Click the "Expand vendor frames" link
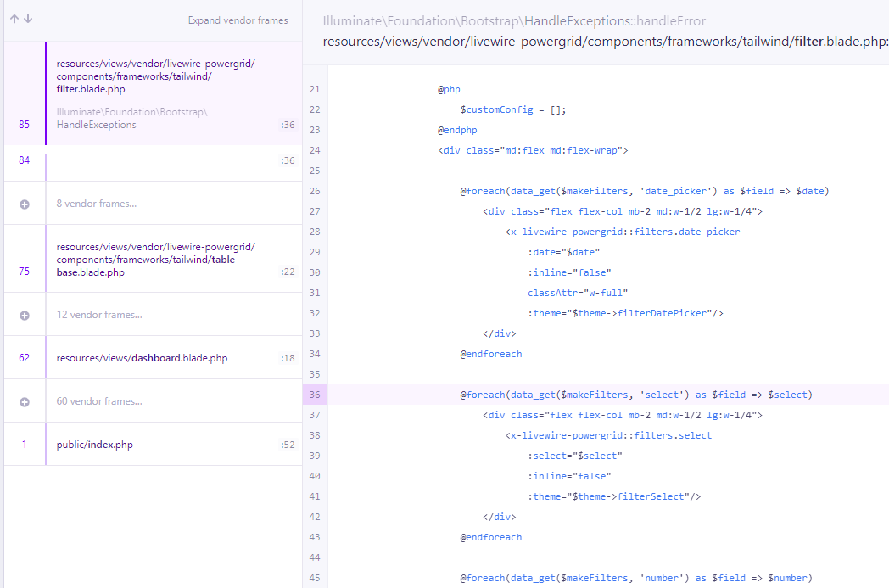Image resolution: width=889 pixels, height=588 pixels. pos(238,20)
